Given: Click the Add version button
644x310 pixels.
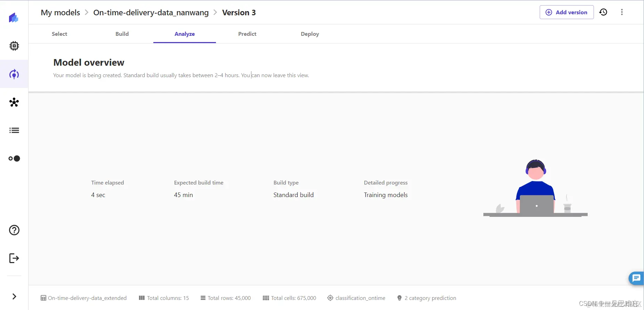Looking at the screenshot, I should (x=566, y=12).
